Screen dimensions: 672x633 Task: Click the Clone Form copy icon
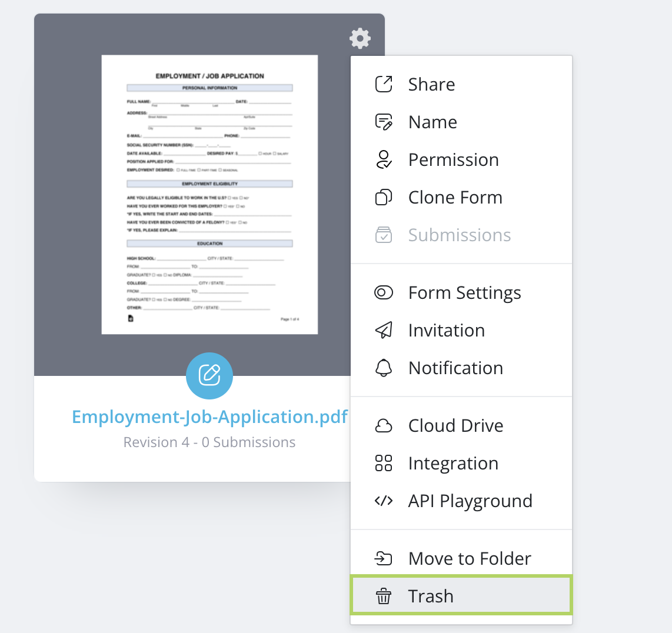coord(384,197)
